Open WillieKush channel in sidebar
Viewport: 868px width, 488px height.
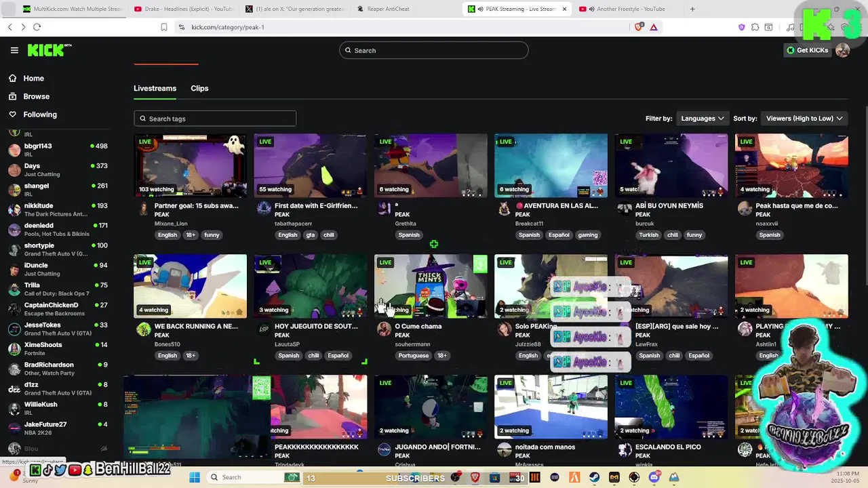click(x=58, y=408)
